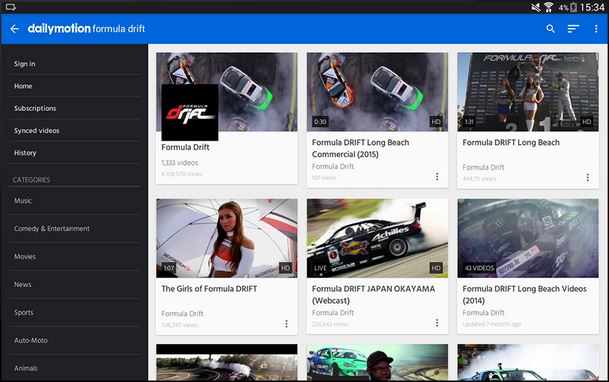This screenshot has height=382, width=609.
Task: Open the header overflow menu
Action: point(596,29)
